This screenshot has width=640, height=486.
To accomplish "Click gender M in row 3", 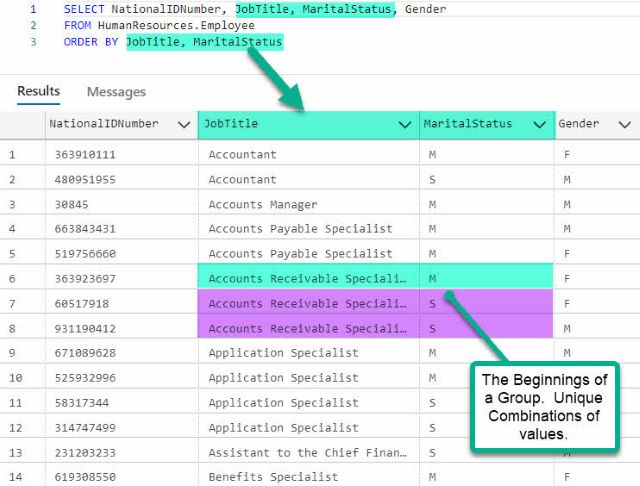I will [567, 204].
